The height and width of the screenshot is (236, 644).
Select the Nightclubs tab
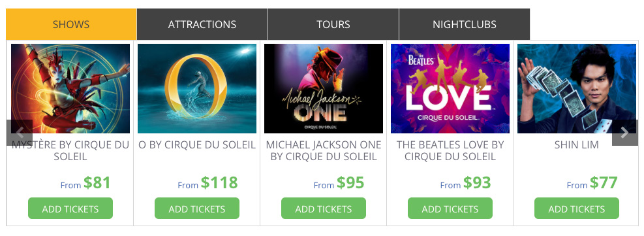point(465,24)
